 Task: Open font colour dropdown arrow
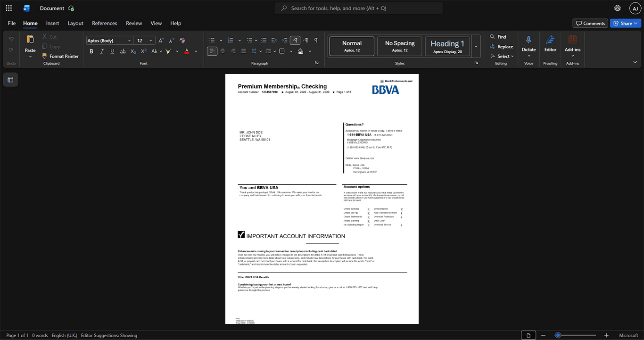tap(196, 51)
